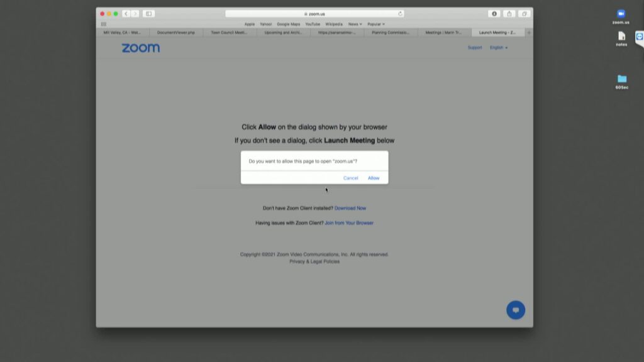Viewport: 644px width, 362px height.
Task: Switch to the Planning Commissio... tab
Action: [390, 33]
